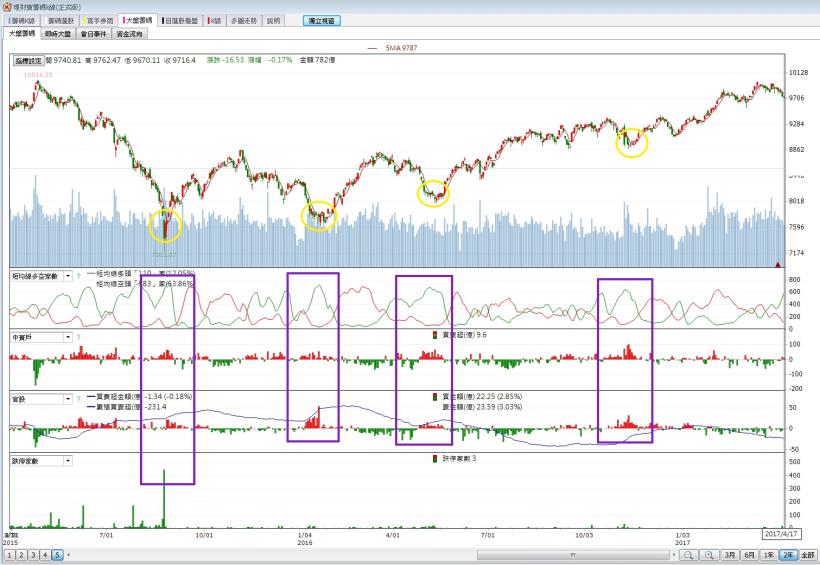Click help icon beside 官股 dropdown
This screenshot has width=820, height=565.
78,399
